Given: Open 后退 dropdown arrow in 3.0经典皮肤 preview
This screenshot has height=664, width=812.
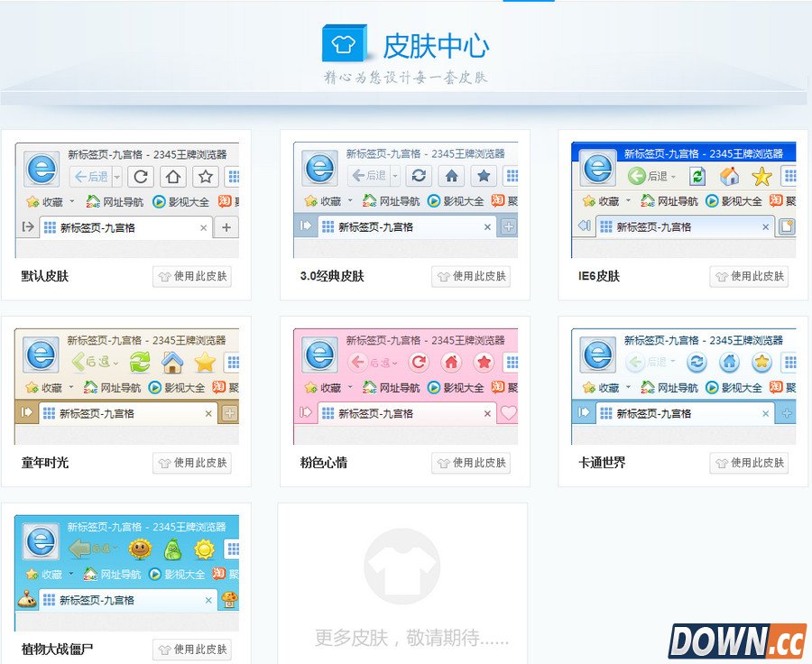Looking at the screenshot, I should pos(394,176).
